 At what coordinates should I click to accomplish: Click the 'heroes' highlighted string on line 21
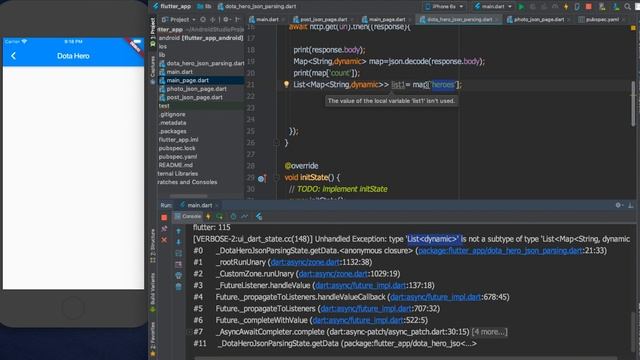(x=443, y=84)
